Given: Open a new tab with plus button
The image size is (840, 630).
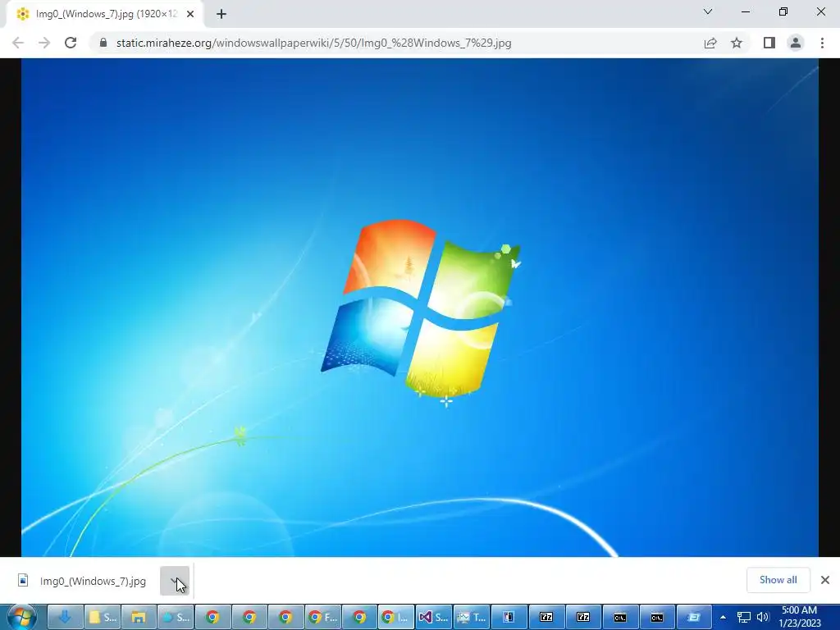Looking at the screenshot, I should click(221, 15).
